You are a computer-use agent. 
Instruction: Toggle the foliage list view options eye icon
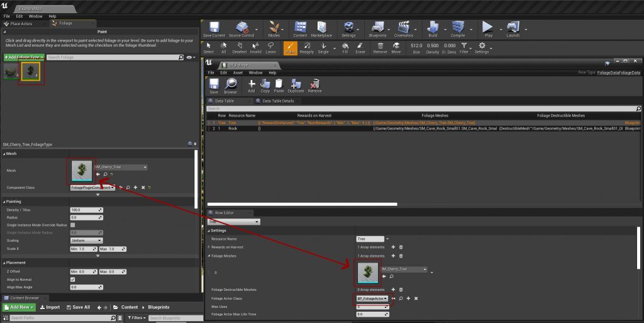pos(189,57)
